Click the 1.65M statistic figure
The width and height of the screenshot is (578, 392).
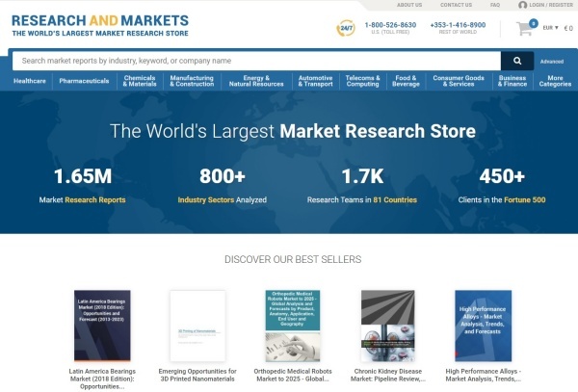pos(83,175)
